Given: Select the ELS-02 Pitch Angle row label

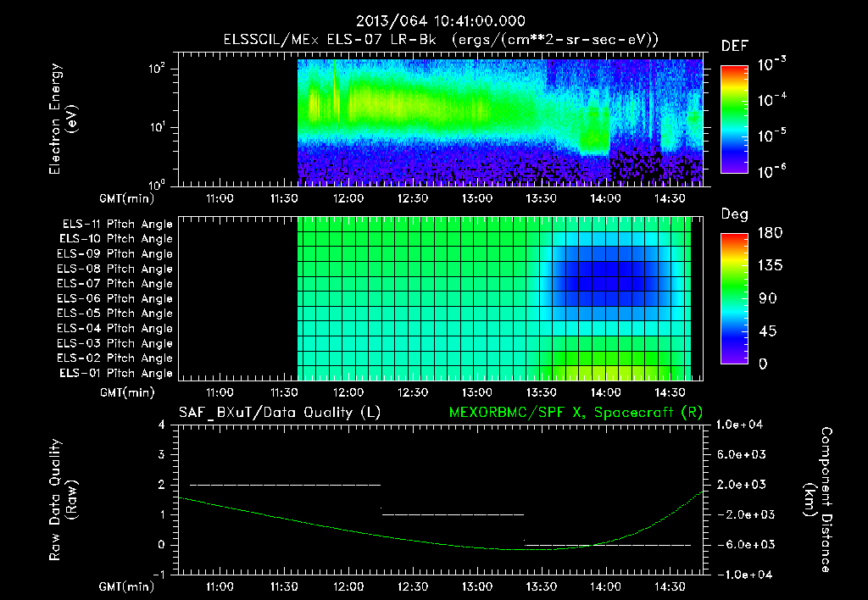Looking at the screenshot, I should click(x=115, y=358).
